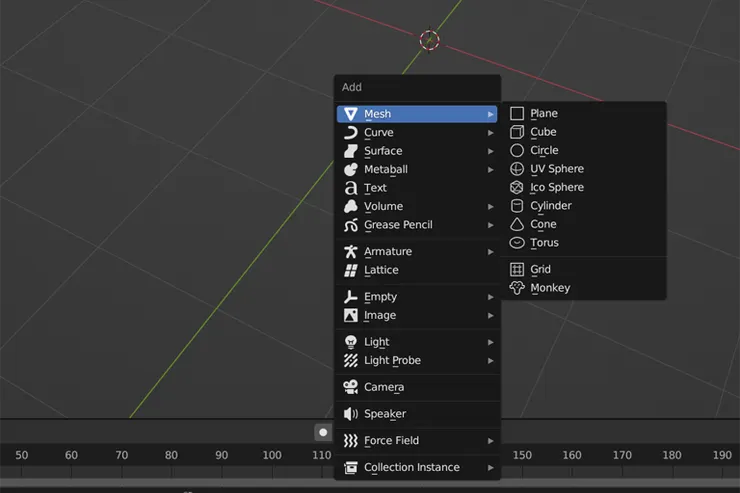
Task: Click the Circle icon in submenu
Action: (x=517, y=150)
